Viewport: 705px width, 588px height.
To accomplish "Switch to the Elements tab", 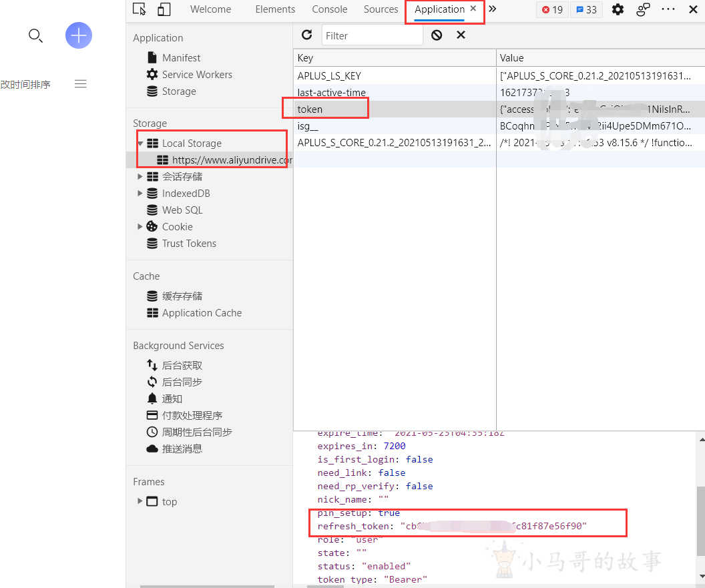I will pyautogui.click(x=275, y=9).
